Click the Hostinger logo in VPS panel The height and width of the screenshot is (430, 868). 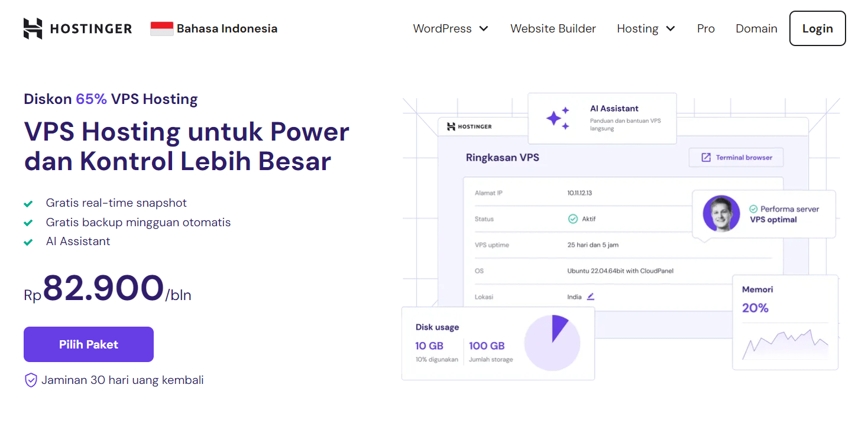(469, 126)
